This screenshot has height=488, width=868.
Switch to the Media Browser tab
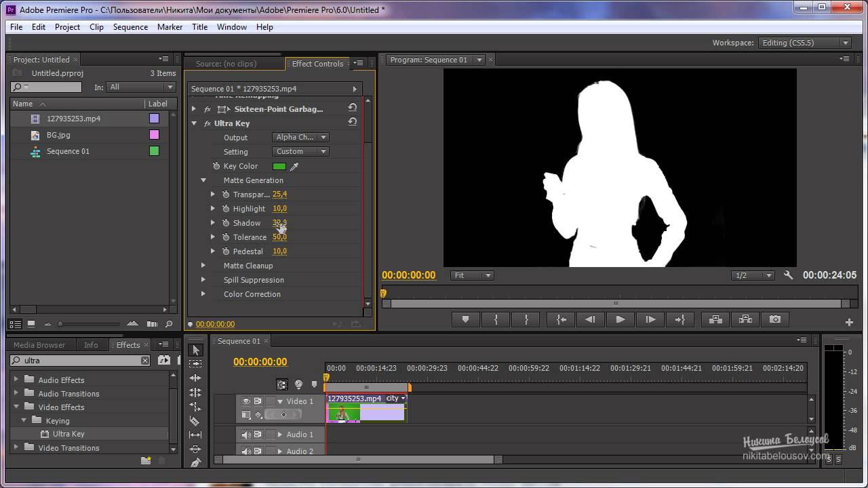[39, 345]
